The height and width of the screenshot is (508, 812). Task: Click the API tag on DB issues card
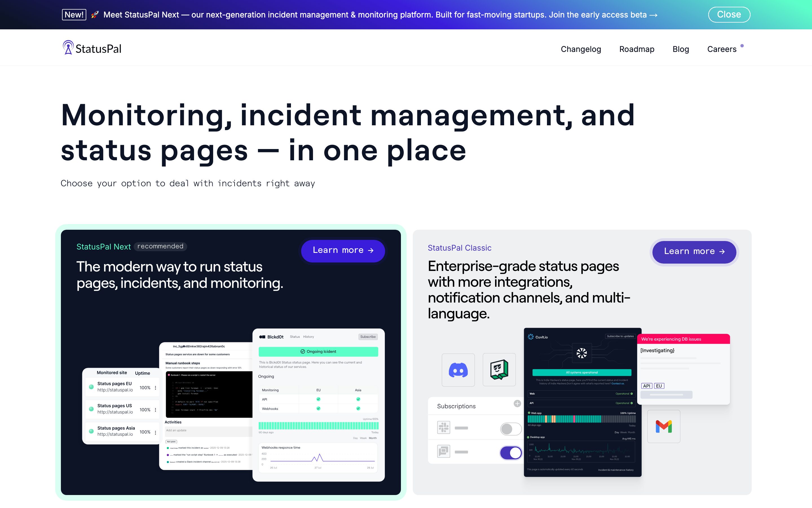click(646, 386)
